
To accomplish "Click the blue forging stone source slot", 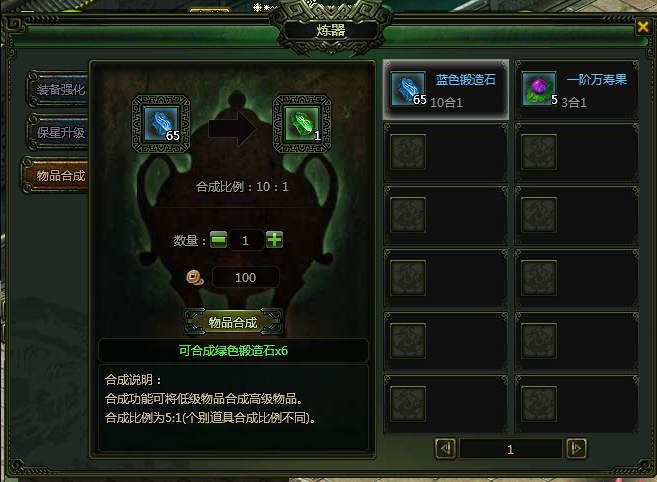I will coord(161,124).
